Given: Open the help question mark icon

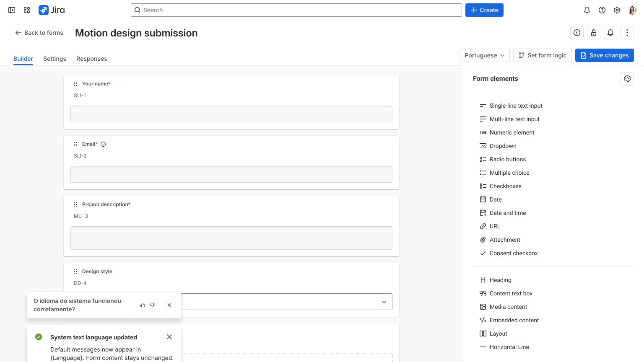Looking at the screenshot, I should coord(602,10).
